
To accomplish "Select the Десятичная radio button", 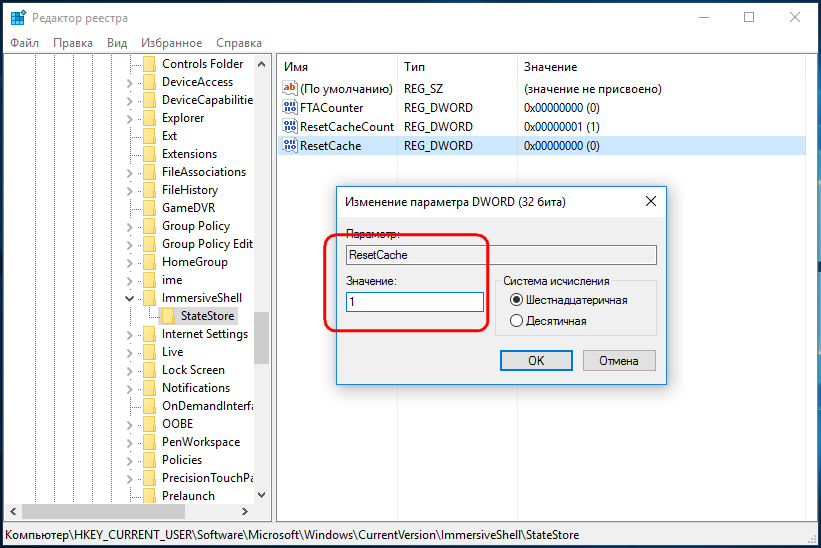I will [x=516, y=321].
